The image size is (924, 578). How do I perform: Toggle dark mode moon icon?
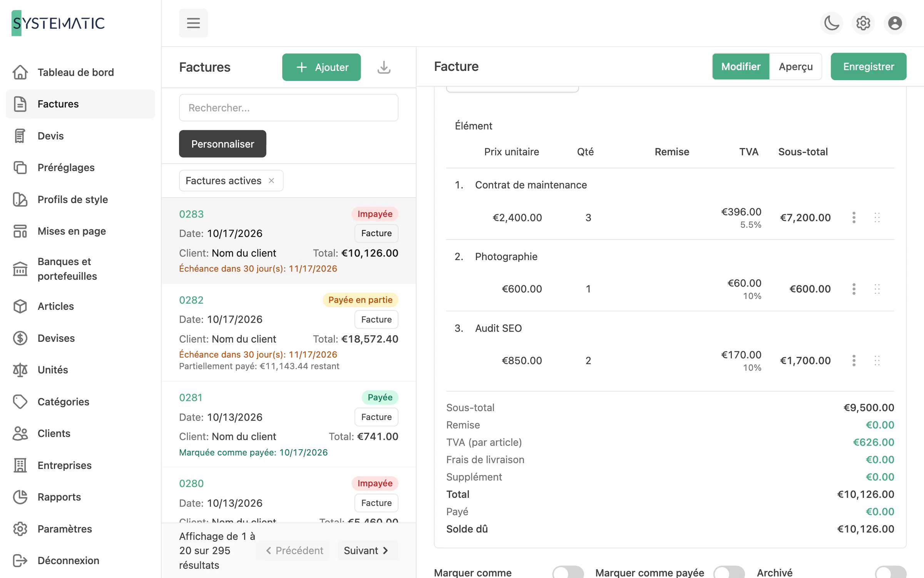point(832,23)
